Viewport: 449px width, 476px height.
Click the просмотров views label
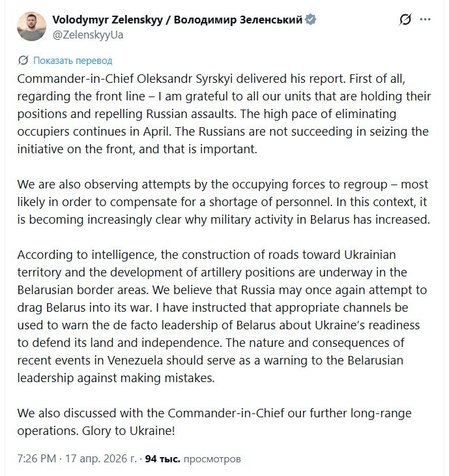click(212, 459)
